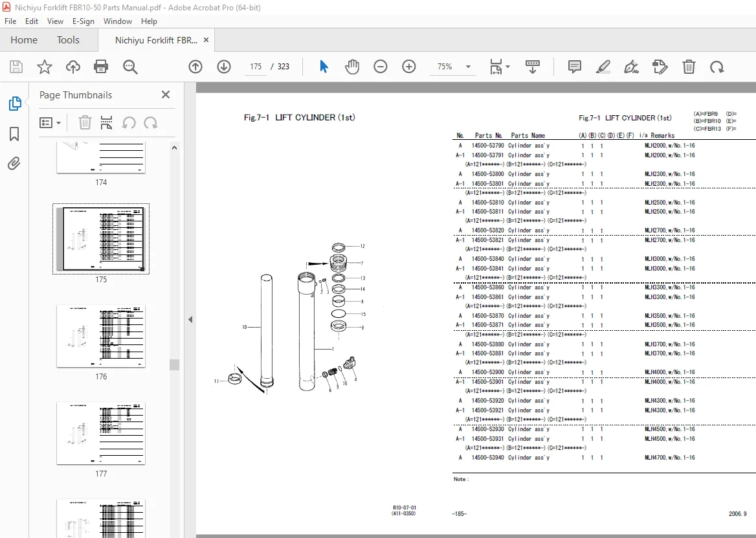
Task: Select the highlight text pen
Action: (x=603, y=67)
